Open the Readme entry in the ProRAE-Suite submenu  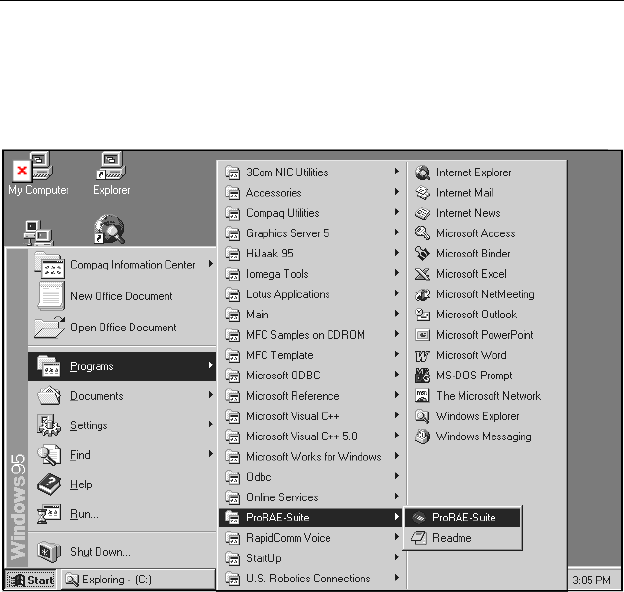pyautogui.click(x=462, y=538)
